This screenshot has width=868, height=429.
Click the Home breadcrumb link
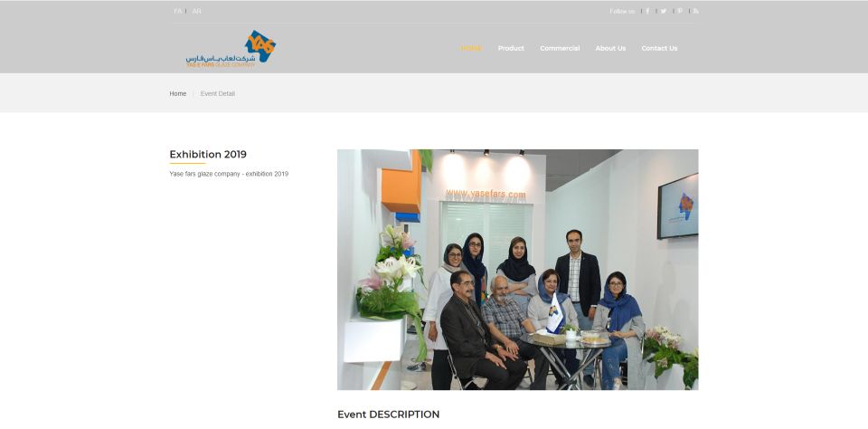[178, 93]
